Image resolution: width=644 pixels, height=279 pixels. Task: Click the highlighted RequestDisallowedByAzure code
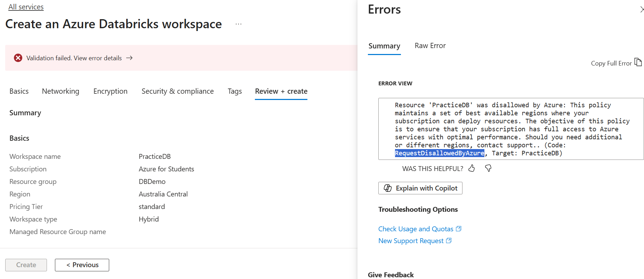pyautogui.click(x=440, y=153)
